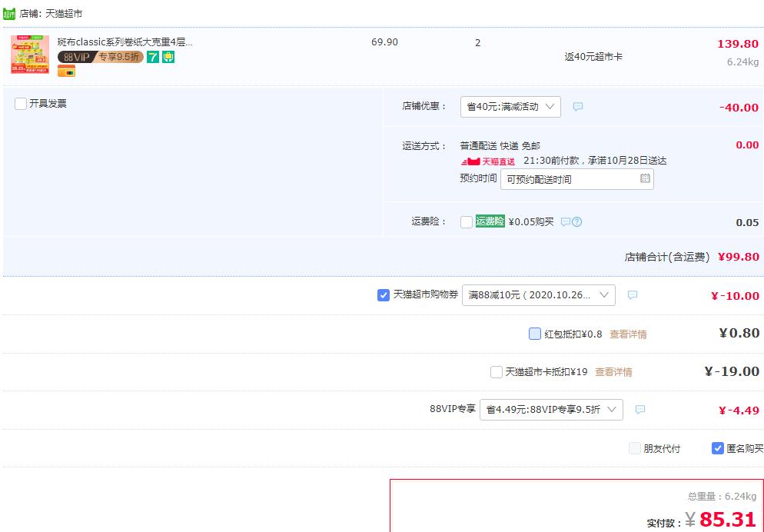
Task: Open 查看详情 link for 红包抵扣
Action: pyautogui.click(x=628, y=334)
